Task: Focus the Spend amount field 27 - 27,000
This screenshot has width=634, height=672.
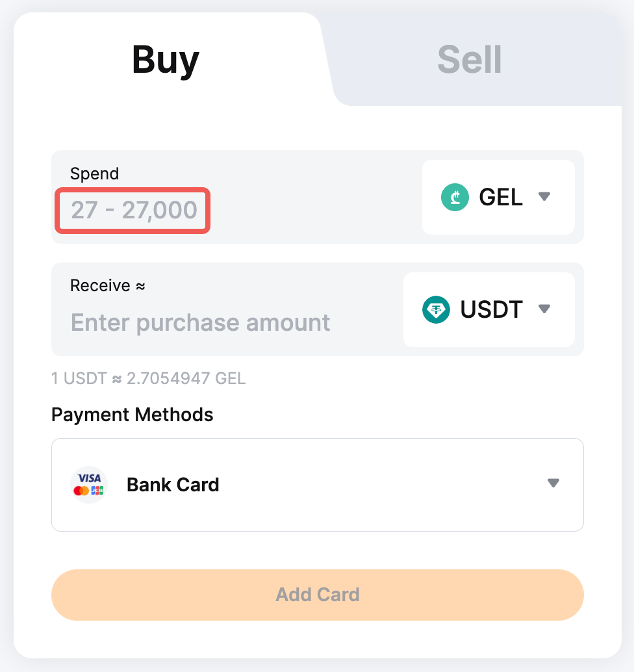Action: click(x=134, y=211)
